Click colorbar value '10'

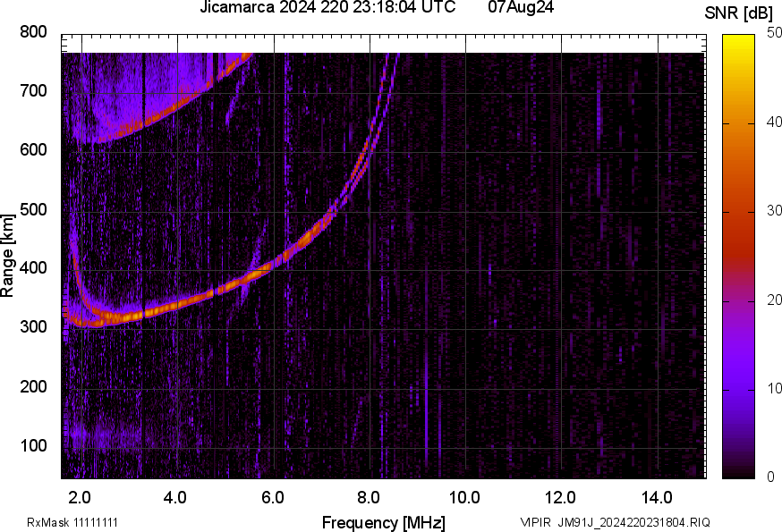(774, 388)
